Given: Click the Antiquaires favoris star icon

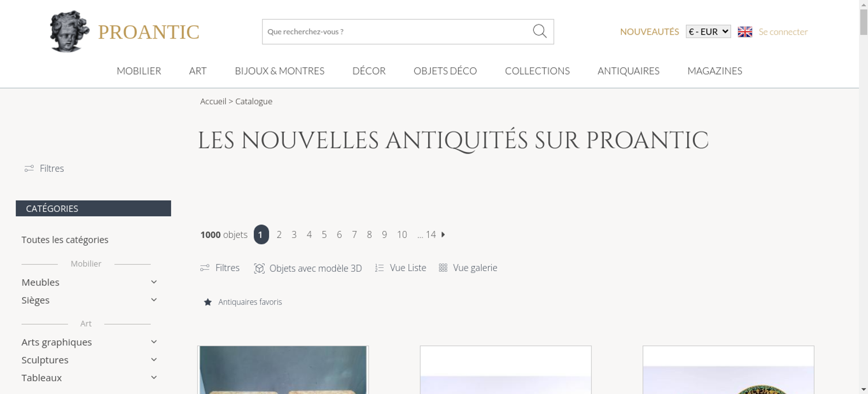Looking at the screenshot, I should pyautogui.click(x=208, y=302).
